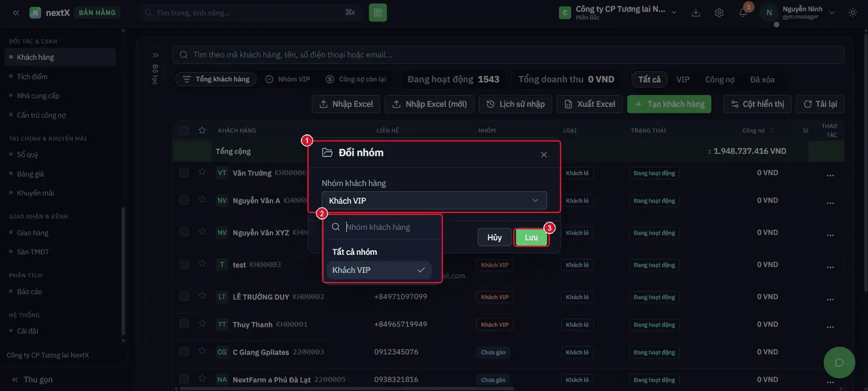Close the Đổi nhóm dialog
The width and height of the screenshot is (868, 391).
[x=543, y=155]
